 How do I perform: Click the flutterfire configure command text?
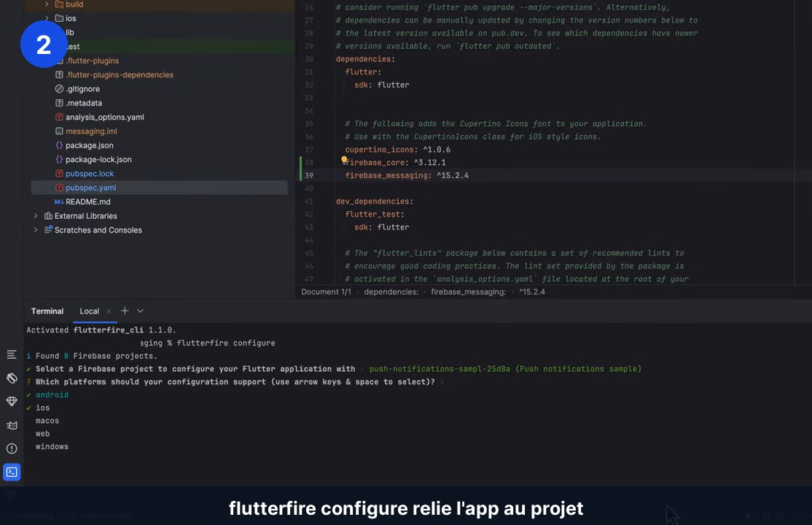(226, 343)
